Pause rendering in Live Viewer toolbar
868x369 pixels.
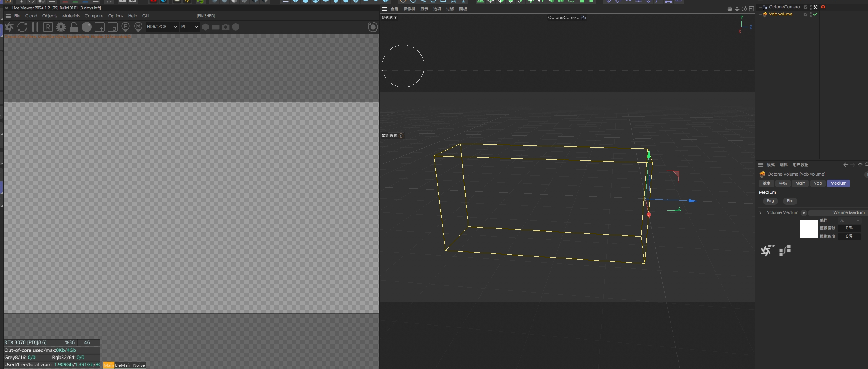[x=35, y=27]
